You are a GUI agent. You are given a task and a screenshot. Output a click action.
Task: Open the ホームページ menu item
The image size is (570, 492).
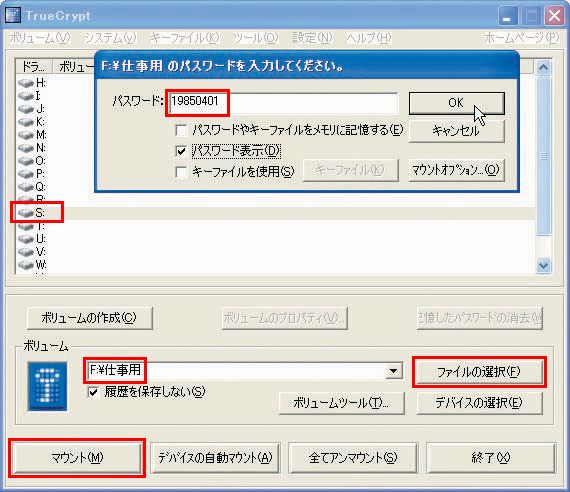(521, 38)
